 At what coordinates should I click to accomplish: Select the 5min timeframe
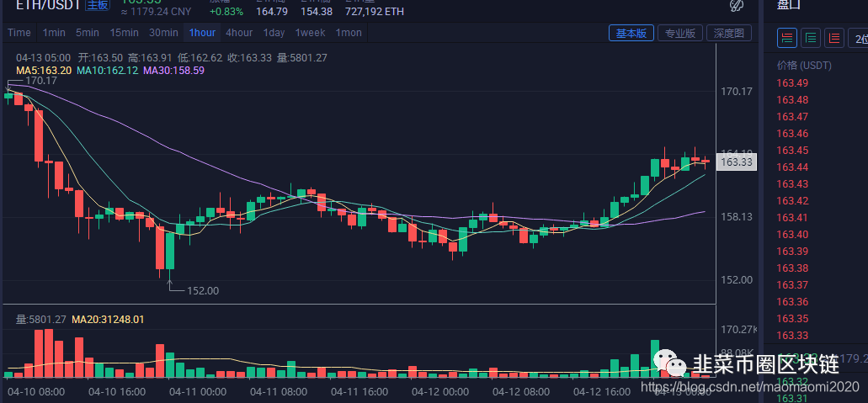tap(88, 33)
